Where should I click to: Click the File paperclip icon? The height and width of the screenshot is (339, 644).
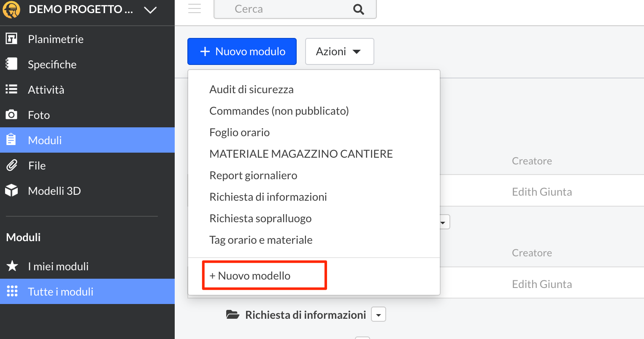11,165
